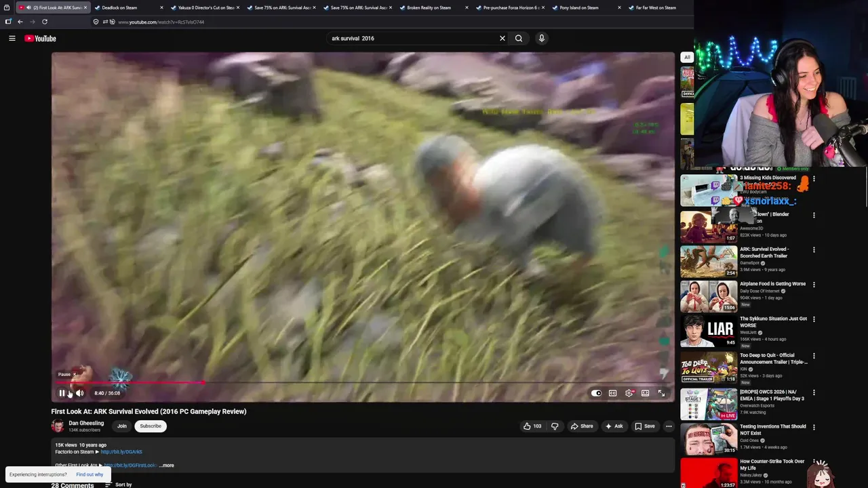Close the Deadlock on Steam tab
Viewport: 868px width, 488px height.
(x=161, y=7)
